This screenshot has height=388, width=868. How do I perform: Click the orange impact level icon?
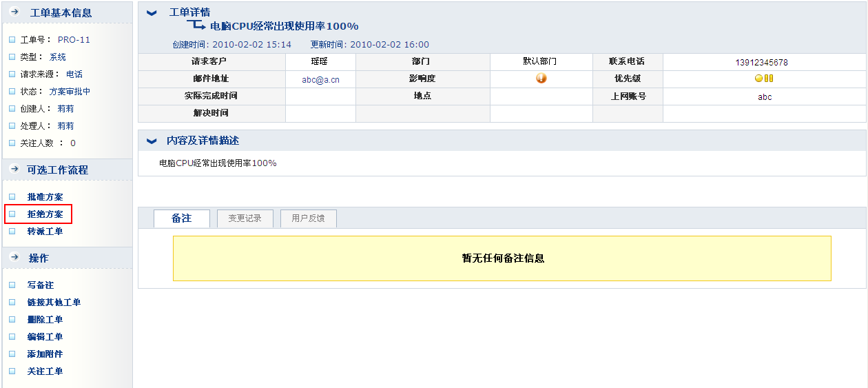point(541,79)
